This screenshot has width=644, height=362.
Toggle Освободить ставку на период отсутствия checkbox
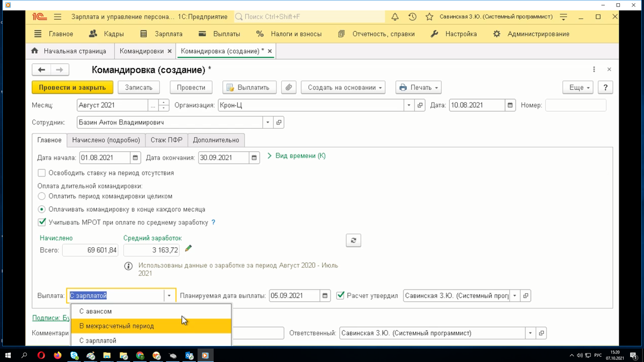click(x=42, y=173)
